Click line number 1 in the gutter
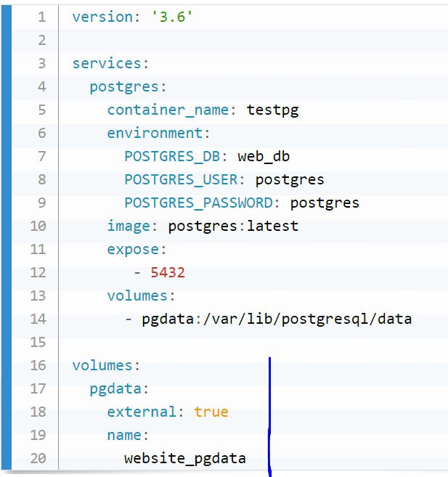 click(41, 17)
